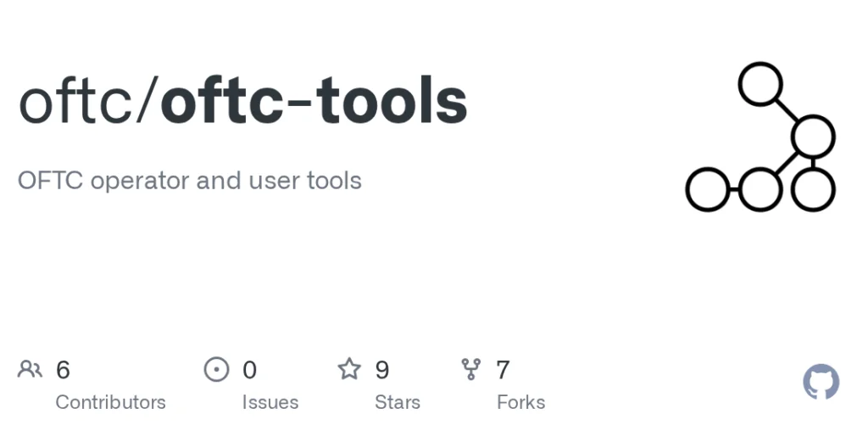Click the forks count number 7
The height and width of the screenshot is (431, 868).
(x=503, y=370)
